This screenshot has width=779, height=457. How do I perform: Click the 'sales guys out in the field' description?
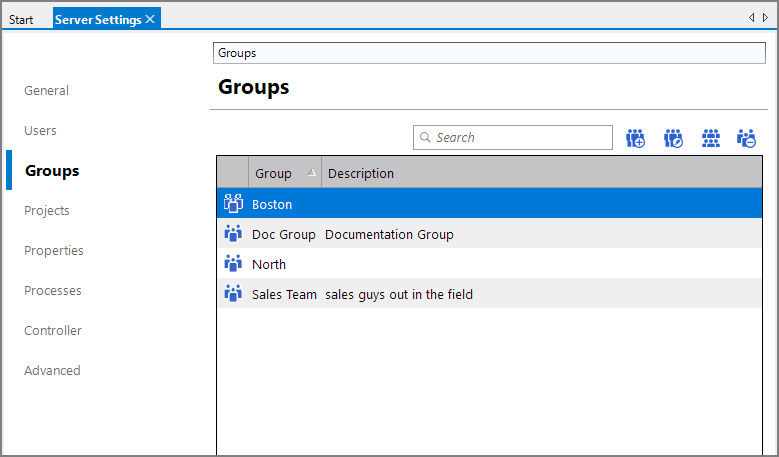(399, 295)
